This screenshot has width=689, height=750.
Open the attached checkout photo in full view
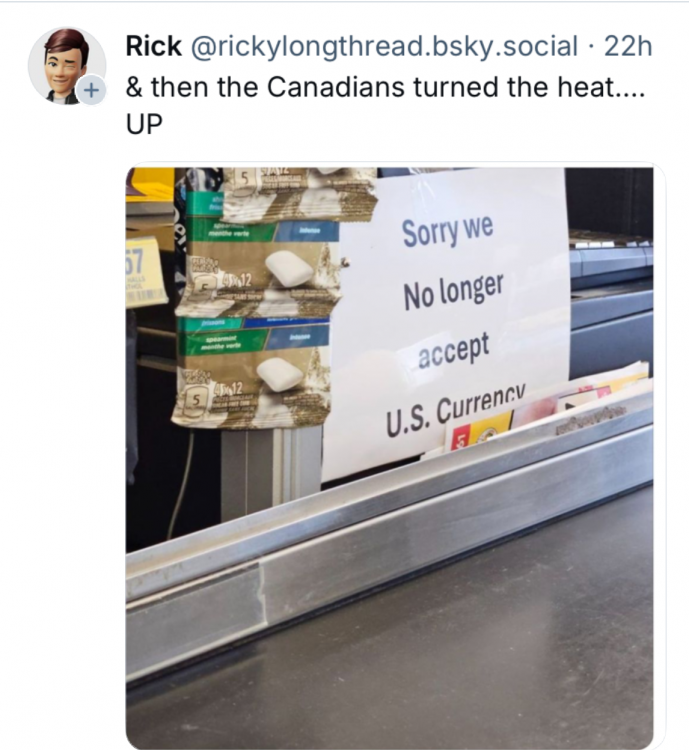[x=389, y=458]
